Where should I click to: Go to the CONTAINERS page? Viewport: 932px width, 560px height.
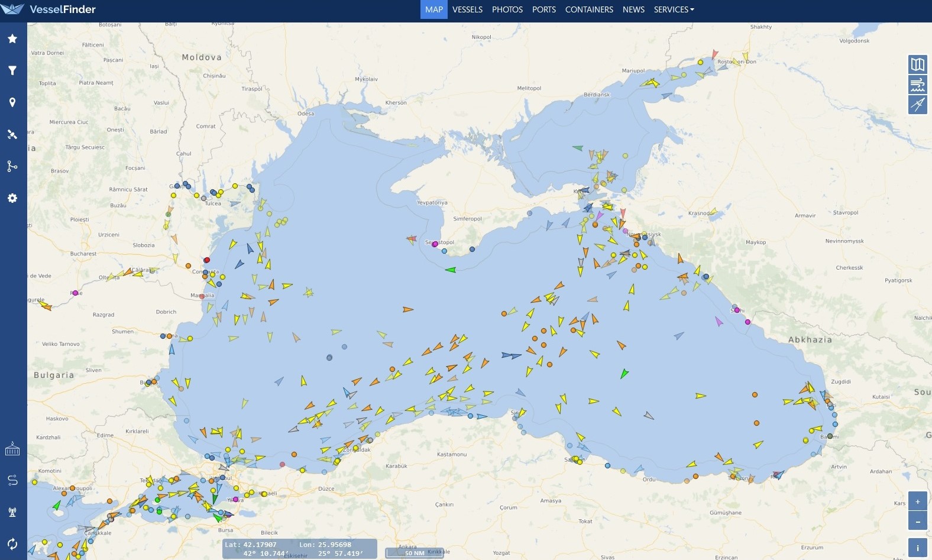(x=589, y=9)
